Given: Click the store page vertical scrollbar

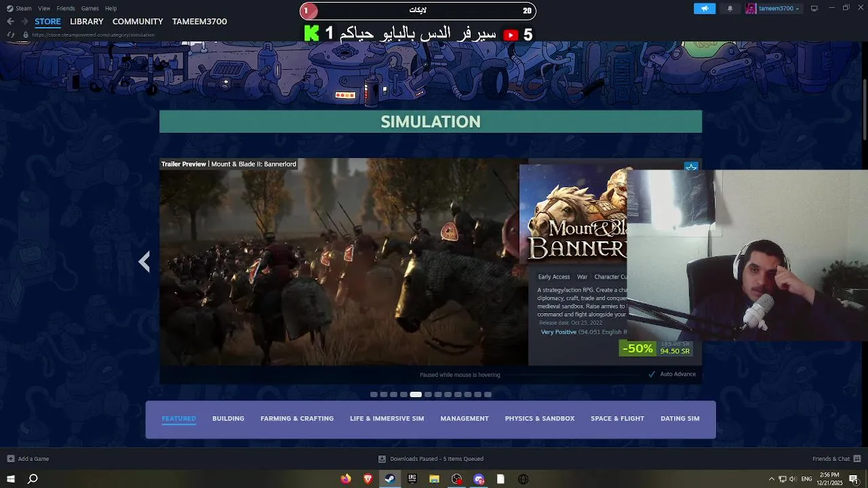Looking at the screenshot, I should click(864, 108).
